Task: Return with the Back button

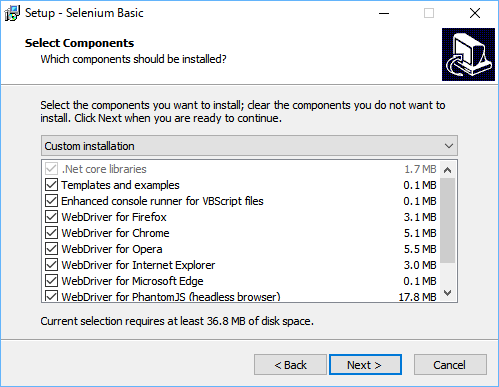Action: click(290, 365)
